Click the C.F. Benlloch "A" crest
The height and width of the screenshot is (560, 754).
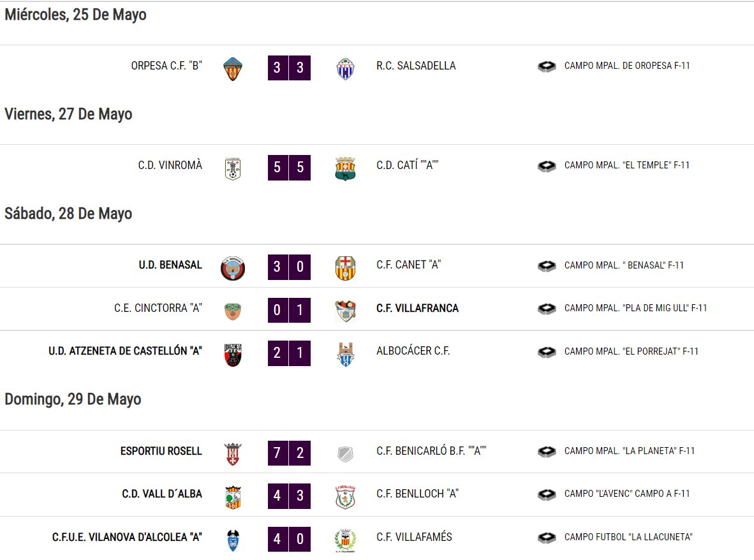pos(345,497)
